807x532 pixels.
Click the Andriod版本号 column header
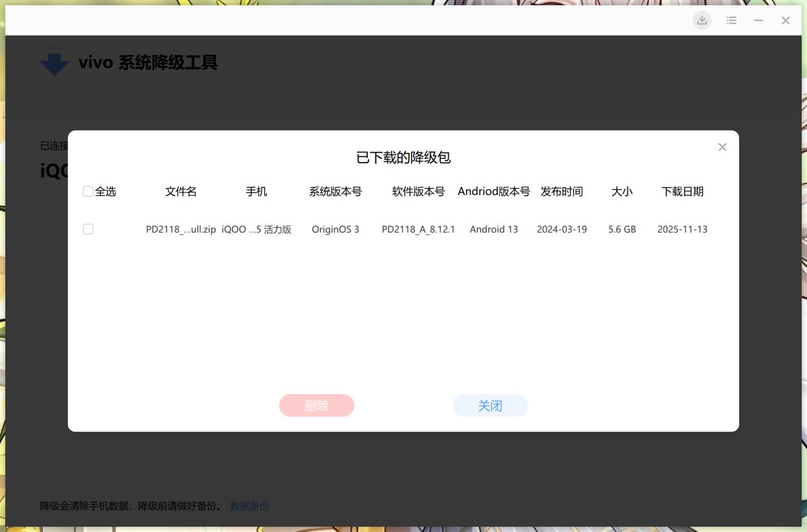[494, 192]
